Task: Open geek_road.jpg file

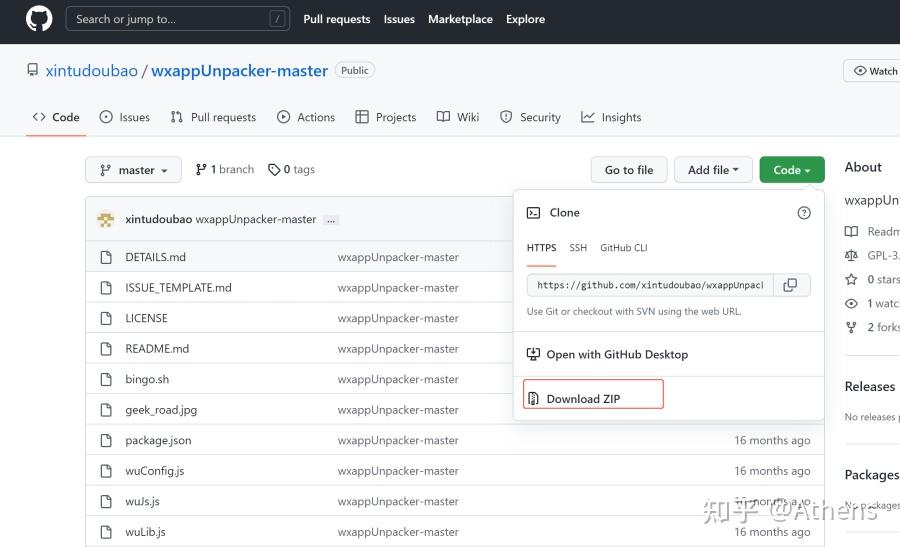Action: tap(161, 410)
